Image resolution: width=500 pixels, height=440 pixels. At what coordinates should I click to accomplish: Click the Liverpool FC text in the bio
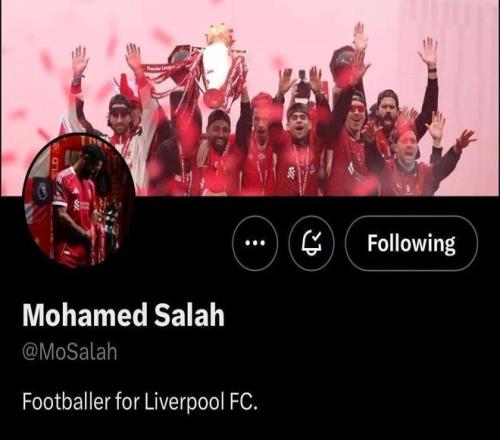201,401
